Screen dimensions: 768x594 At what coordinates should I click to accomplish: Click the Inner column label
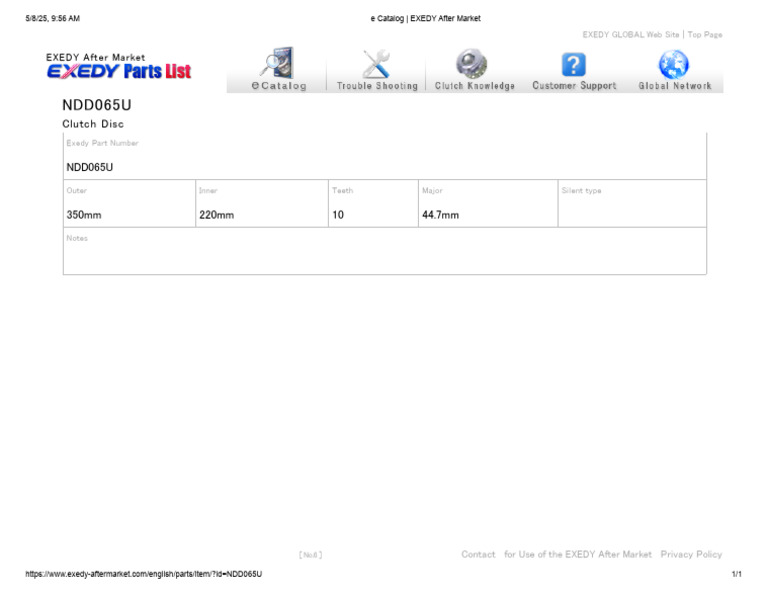[x=208, y=190]
